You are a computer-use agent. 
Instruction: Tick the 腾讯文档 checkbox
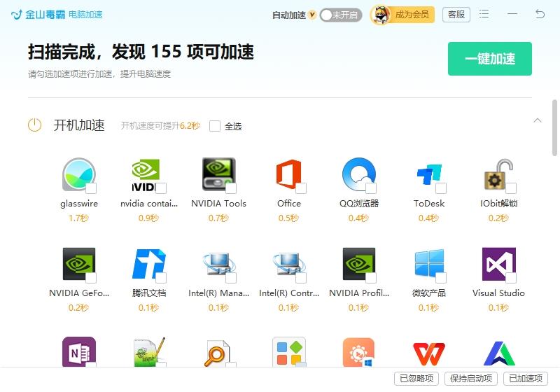click(x=161, y=278)
